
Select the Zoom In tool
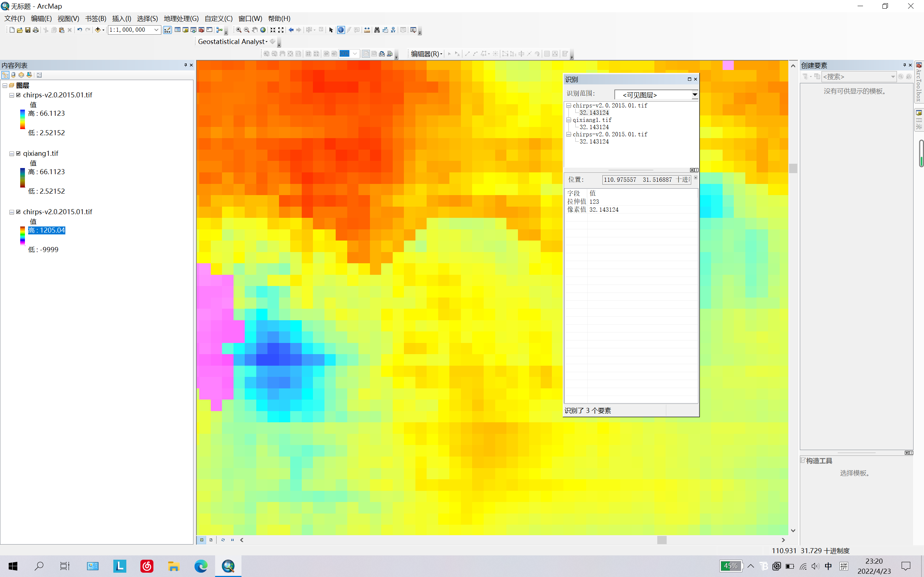click(239, 30)
